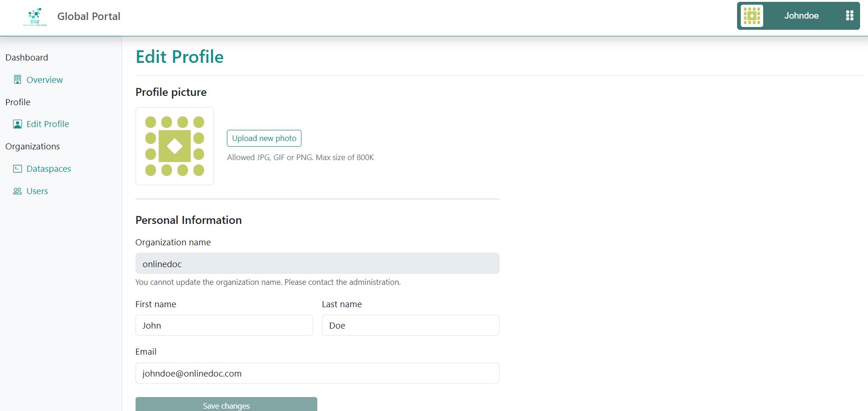
Task: Click the Users people icon
Action: [x=17, y=191]
